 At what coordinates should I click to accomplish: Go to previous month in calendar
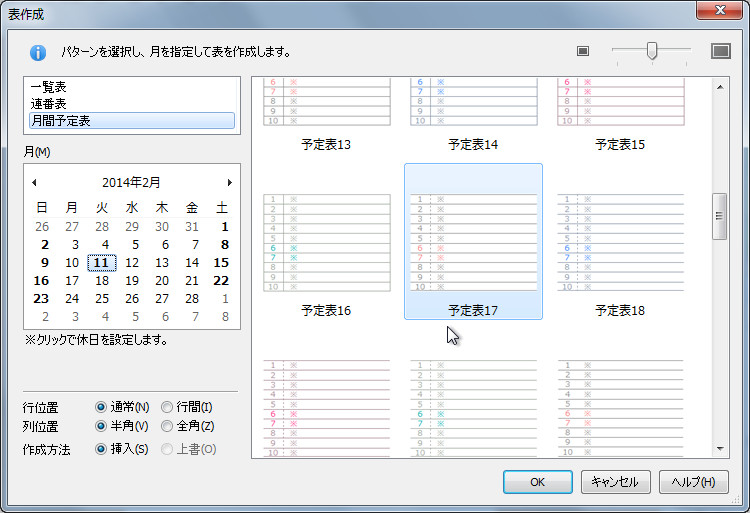(34, 182)
